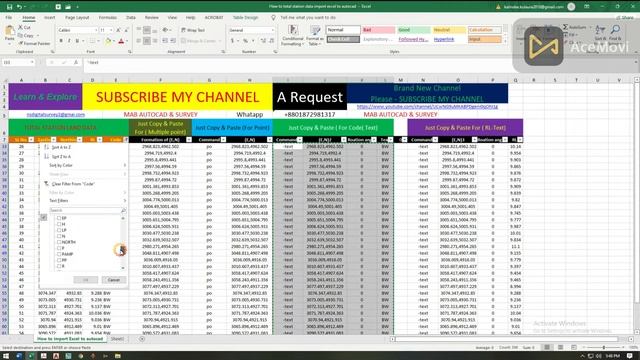Viewport: 640px width, 360px height.
Task: Open the YouTube channel hyperlink cell
Action: pos(427,107)
